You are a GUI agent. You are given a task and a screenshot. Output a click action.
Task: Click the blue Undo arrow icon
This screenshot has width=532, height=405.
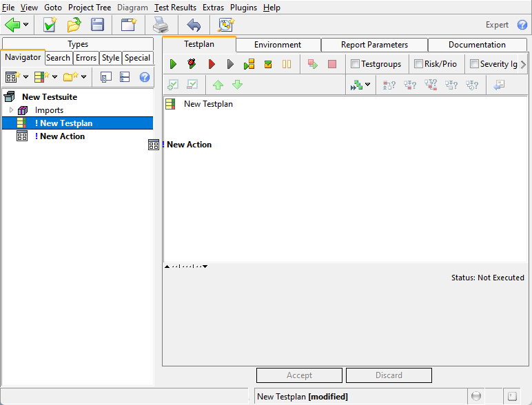click(194, 25)
